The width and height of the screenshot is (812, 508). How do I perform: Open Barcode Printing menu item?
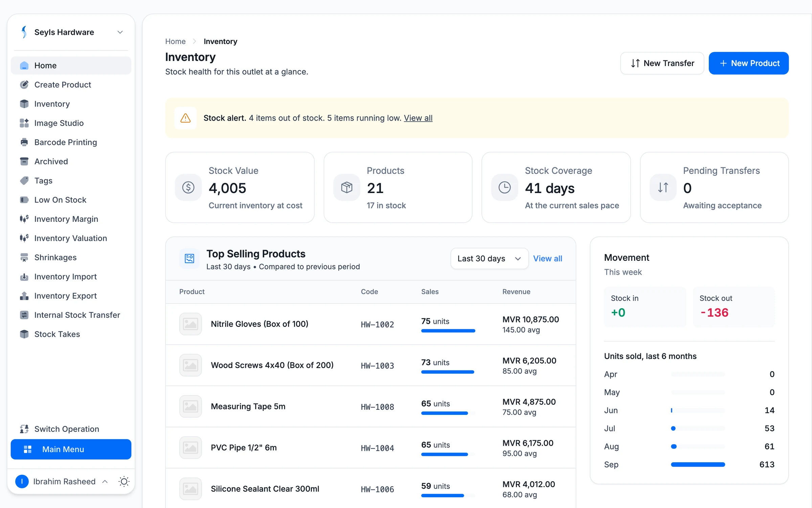point(71,142)
